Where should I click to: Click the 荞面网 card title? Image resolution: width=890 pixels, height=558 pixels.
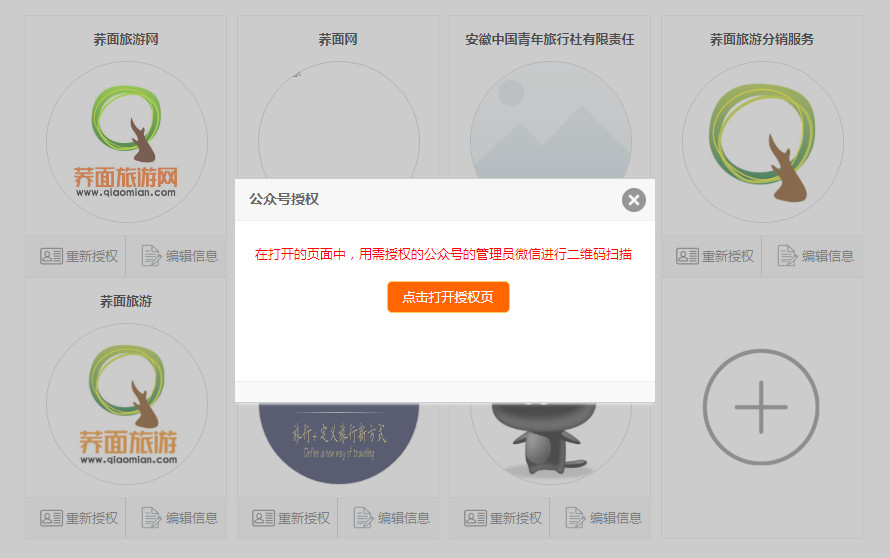(x=338, y=39)
